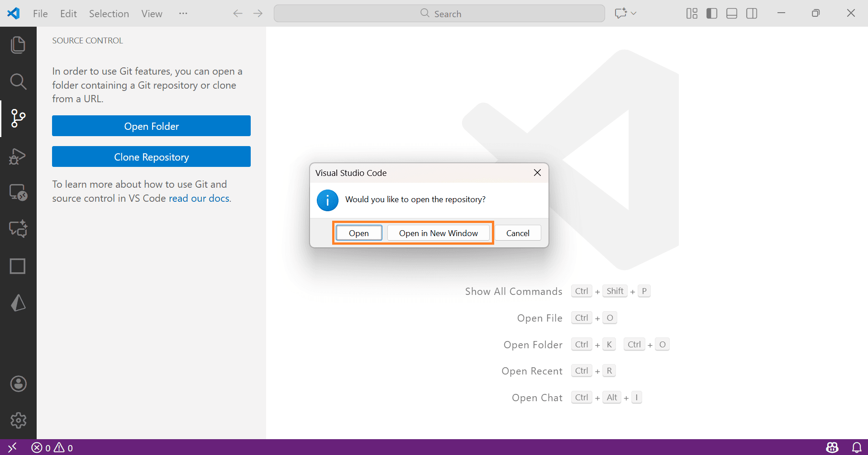Click the Clone Repository button
The height and width of the screenshot is (455, 868).
151,156
